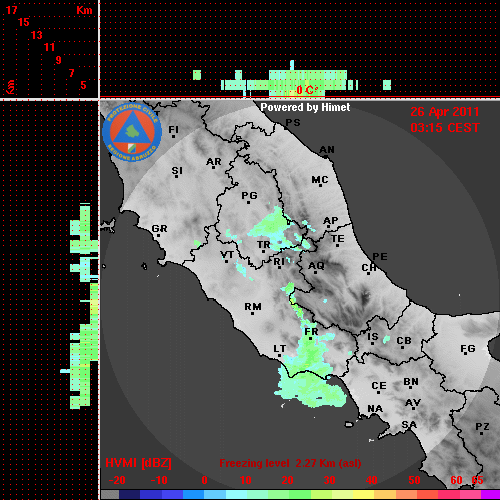Click the 50 value on dBZ scale
Screen dimensions: 500x500
coord(414,480)
